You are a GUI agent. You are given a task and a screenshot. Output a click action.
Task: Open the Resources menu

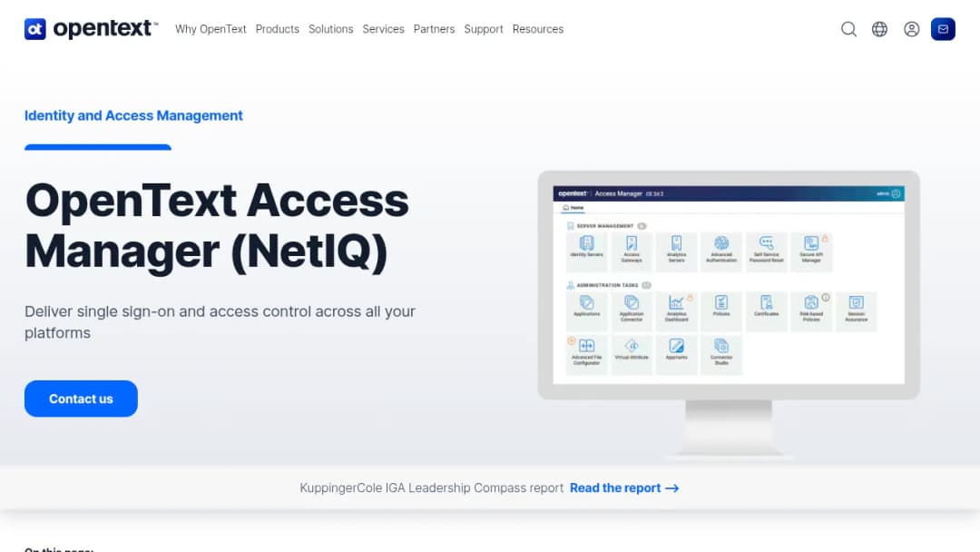[537, 29]
